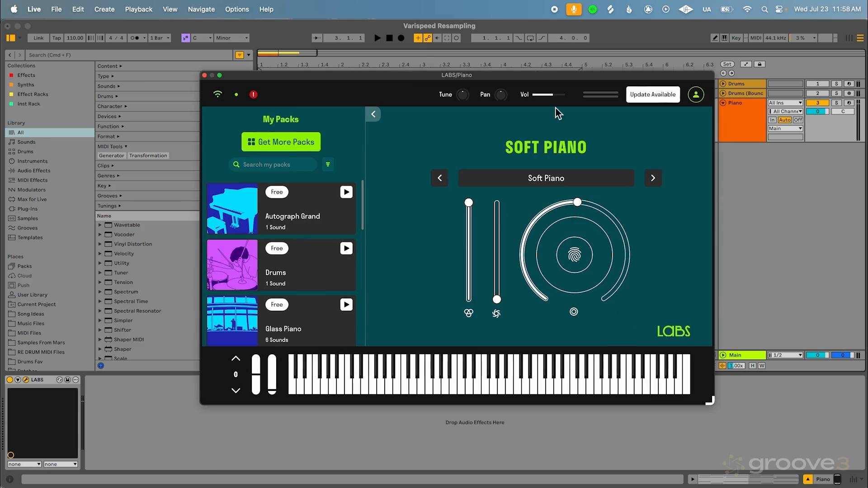Screen dimensions: 868x488
Task: Click the red alert icon in LABS
Action: point(253,94)
